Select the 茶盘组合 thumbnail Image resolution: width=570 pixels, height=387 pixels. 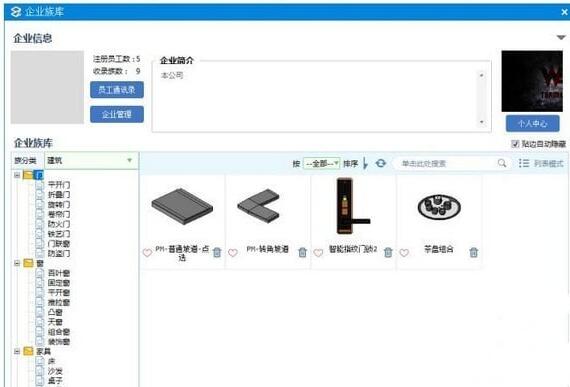click(x=439, y=207)
